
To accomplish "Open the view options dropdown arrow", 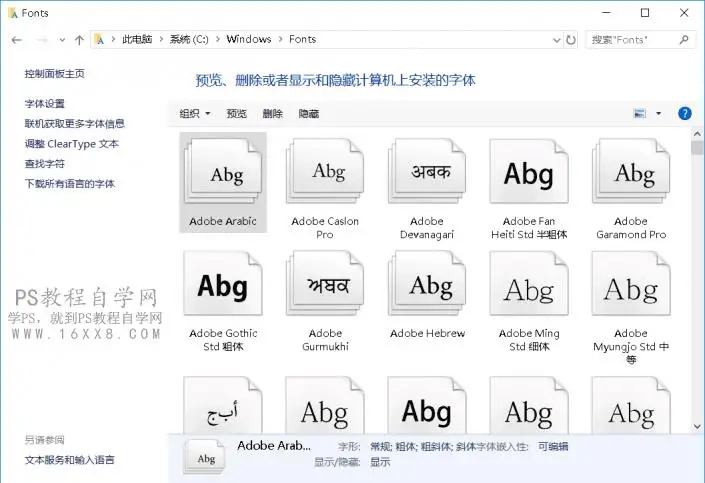I will pos(658,113).
